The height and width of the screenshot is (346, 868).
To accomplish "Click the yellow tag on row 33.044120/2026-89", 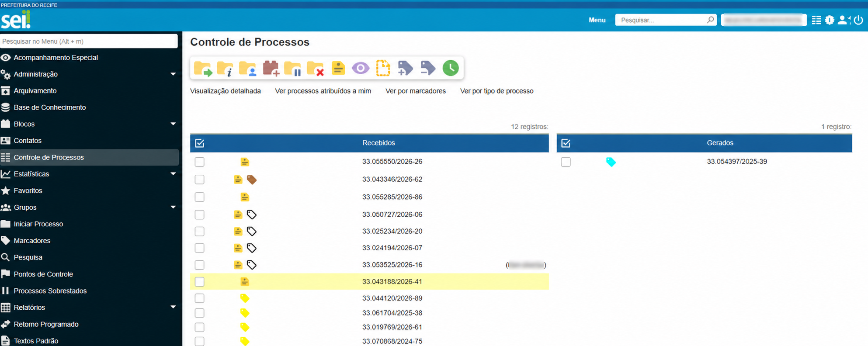I will pos(245,298).
